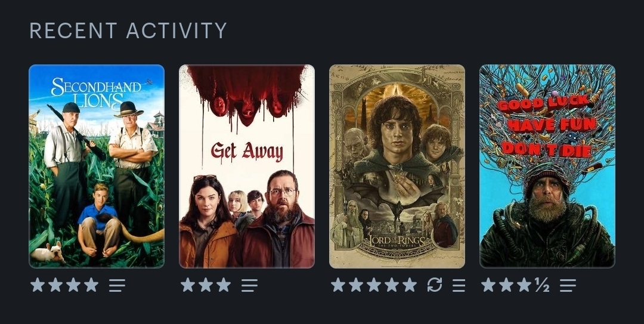Click the rewatch arrows icon under Two Towers
644x324 pixels.
[x=435, y=285]
